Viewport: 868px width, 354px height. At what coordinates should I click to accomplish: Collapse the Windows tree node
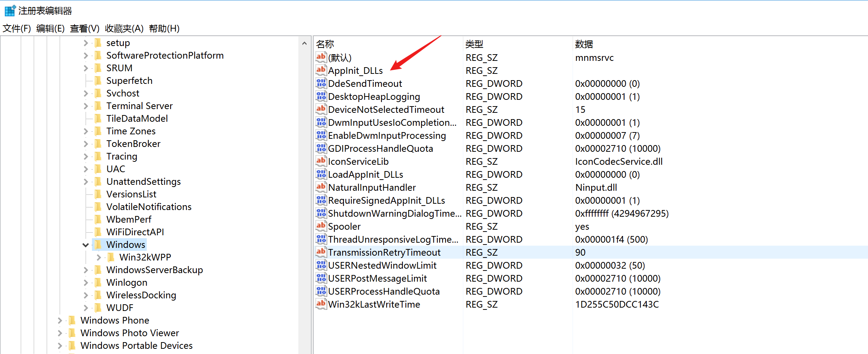point(86,245)
